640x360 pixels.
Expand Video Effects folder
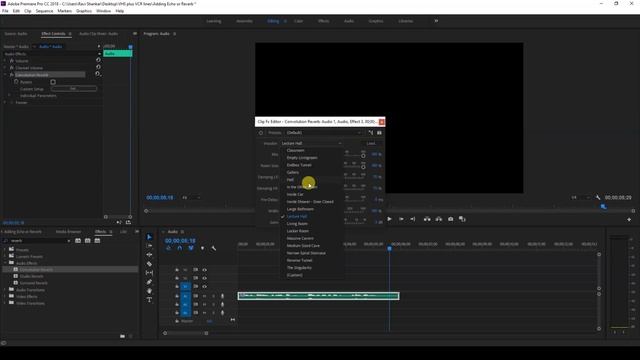[x=5, y=296]
